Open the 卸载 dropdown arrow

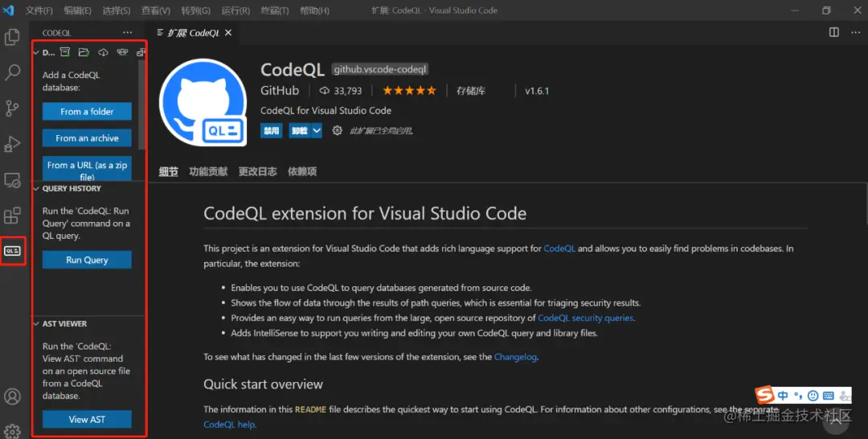(316, 130)
